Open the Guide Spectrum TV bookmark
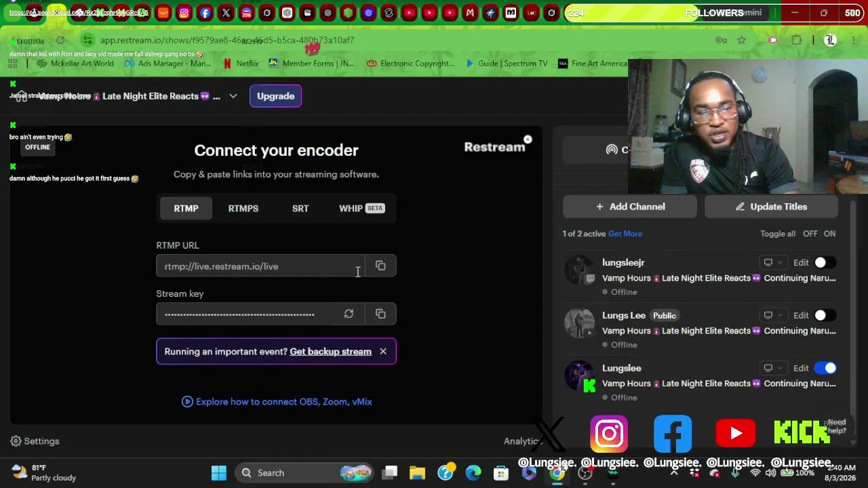Viewport: 868px width, 488px height. point(507,63)
